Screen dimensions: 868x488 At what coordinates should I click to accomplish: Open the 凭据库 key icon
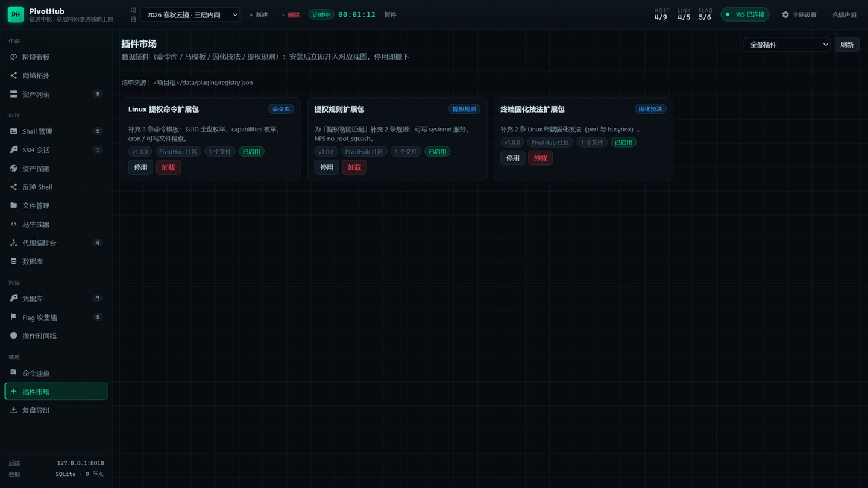tap(14, 299)
